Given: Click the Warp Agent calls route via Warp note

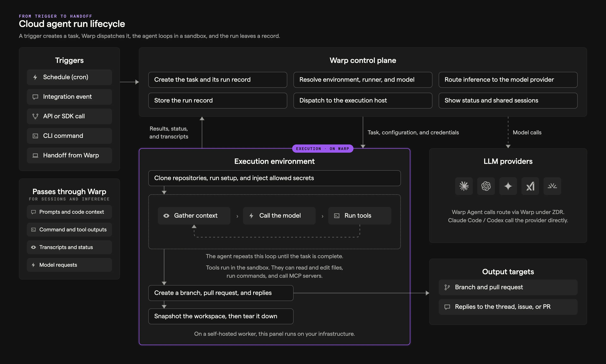Looking at the screenshot, I should pyautogui.click(x=508, y=216).
